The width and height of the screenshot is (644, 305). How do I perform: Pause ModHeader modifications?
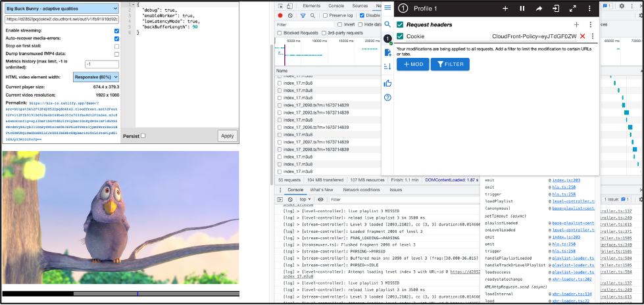(522, 8)
